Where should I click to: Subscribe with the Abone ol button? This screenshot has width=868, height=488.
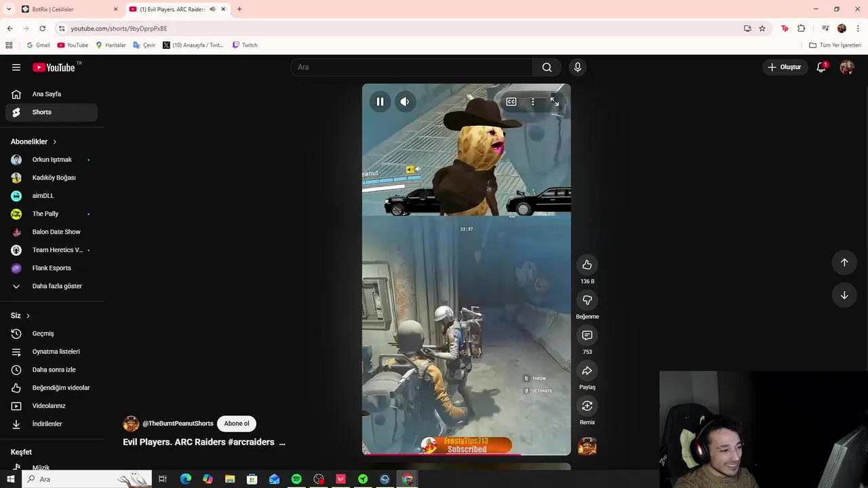pyautogui.click(x=237, y=424)
